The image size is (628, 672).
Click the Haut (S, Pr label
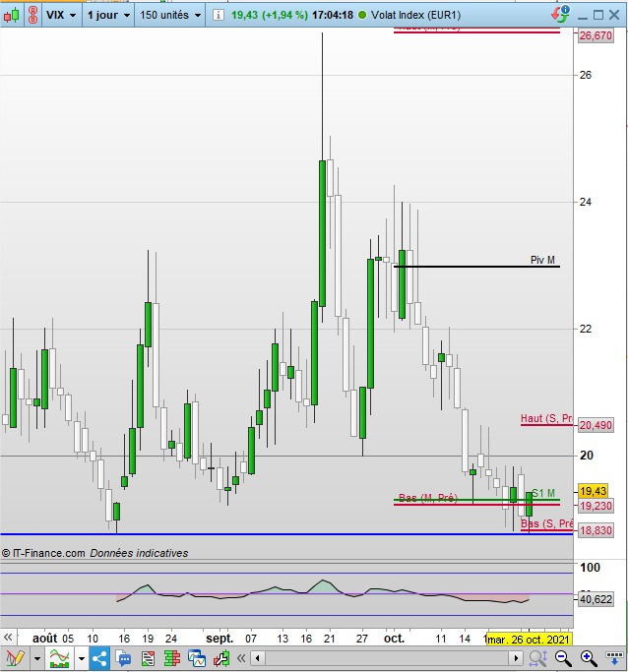(x=546, y=418)
